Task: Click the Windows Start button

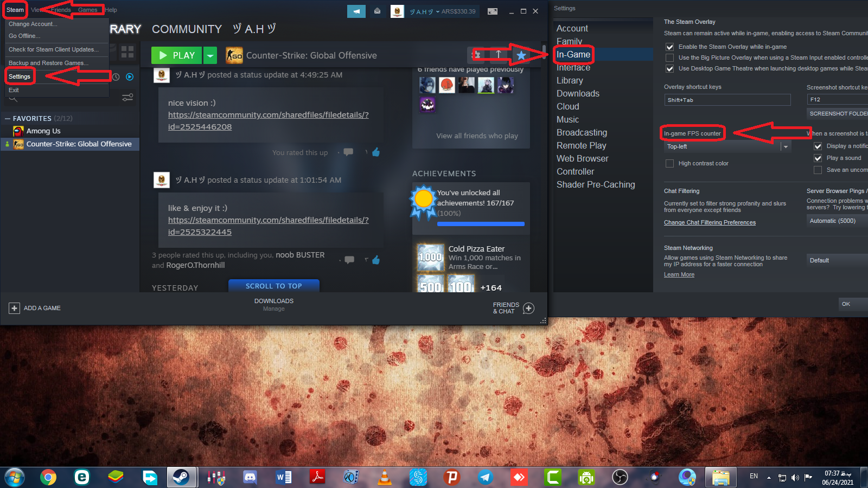Action: coord(15,477)
